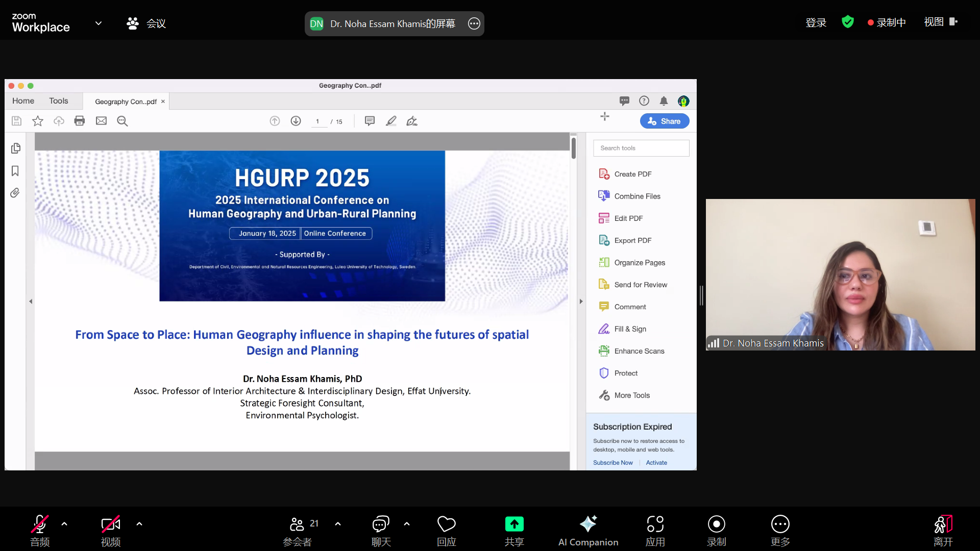Viewport: 980px width, 551px height.
Task: Open Edit PDF tool
Action: pyautogui.click(x=621, y=218)
